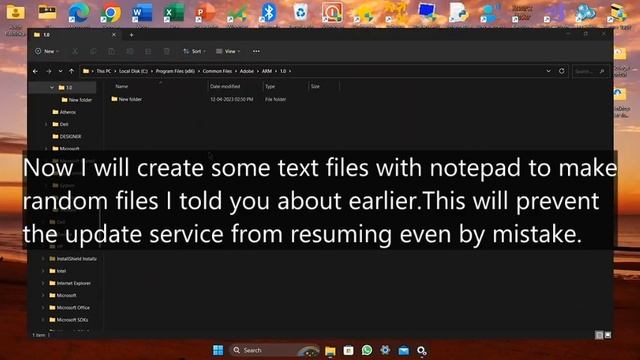Sort by the Type column header
Screen dimensions: 640x360
(270, 87)
